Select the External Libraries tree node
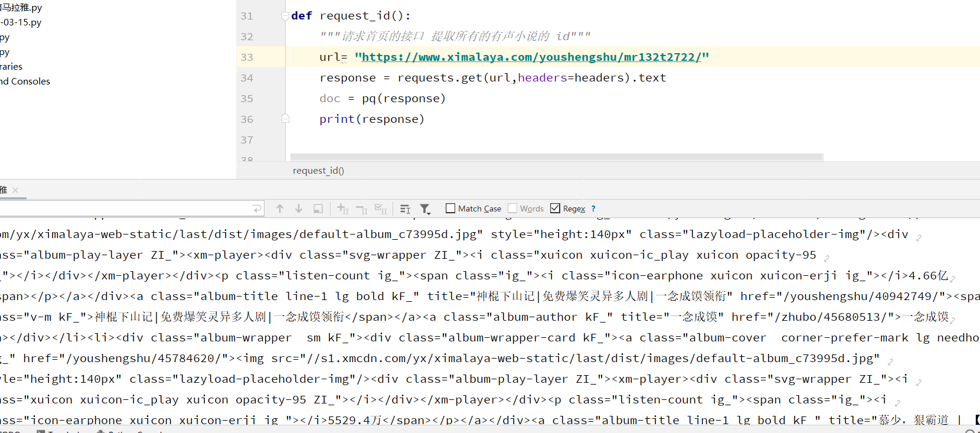Viewport: 980px width, 433px height. click(x=11, y=67)
